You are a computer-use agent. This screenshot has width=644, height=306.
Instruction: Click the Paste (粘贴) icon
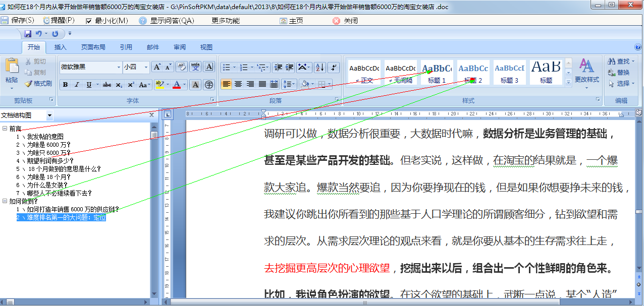pyautogui.click(x=12, y=71)
